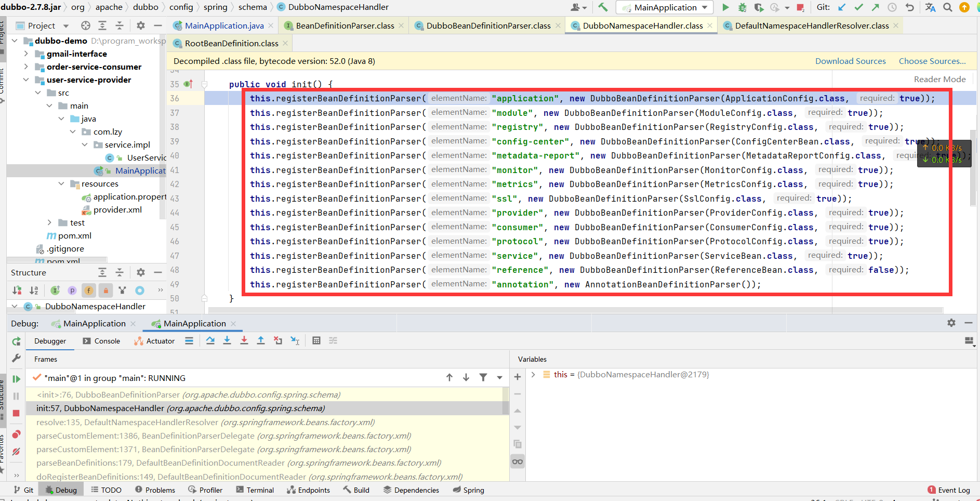This screenshot has height=501, width=980.
Task: Switch to the MainApplication.java editor tab
Action: (219, 25)
